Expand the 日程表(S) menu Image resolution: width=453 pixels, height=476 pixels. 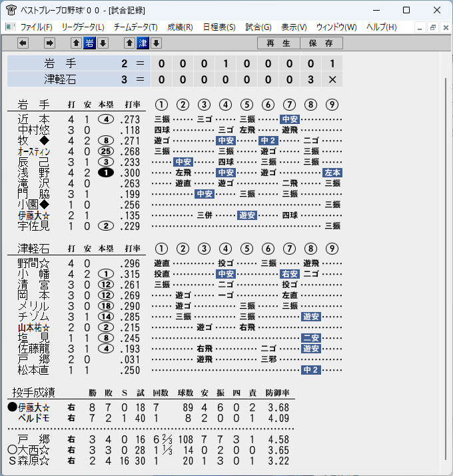click(219, 27)
